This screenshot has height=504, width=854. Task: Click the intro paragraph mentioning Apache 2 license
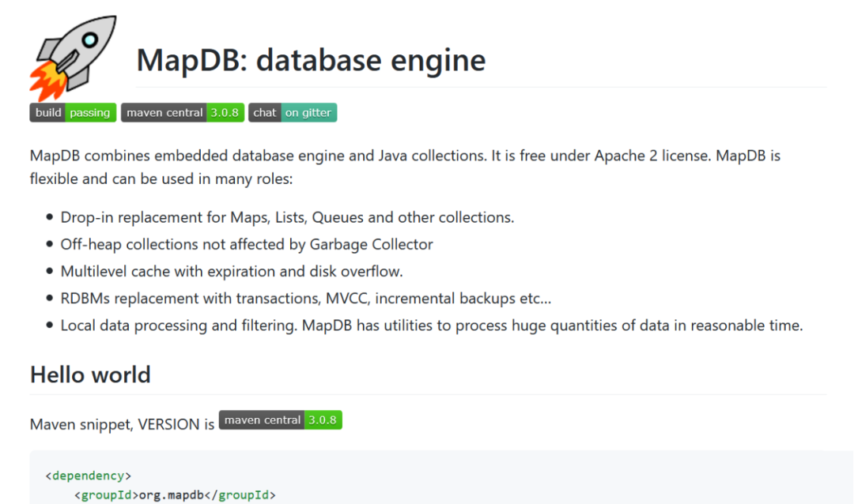coord(405,167)
